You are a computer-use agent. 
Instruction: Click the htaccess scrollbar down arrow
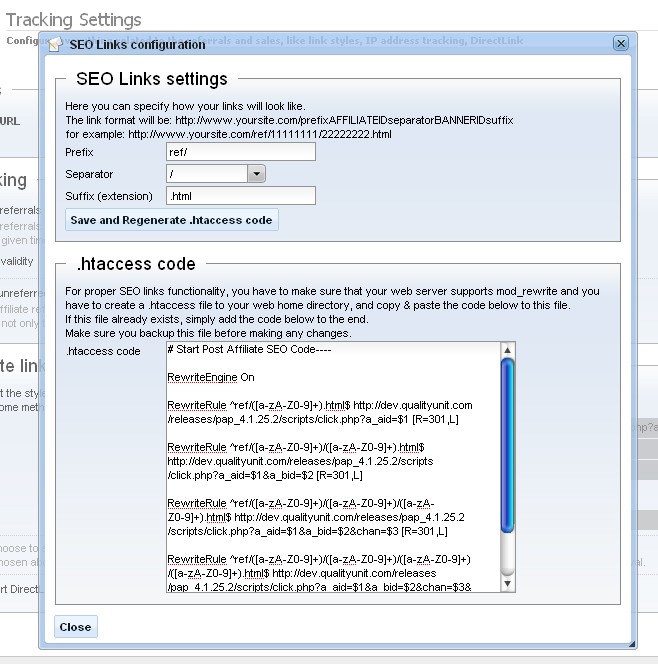click(507, 584)
